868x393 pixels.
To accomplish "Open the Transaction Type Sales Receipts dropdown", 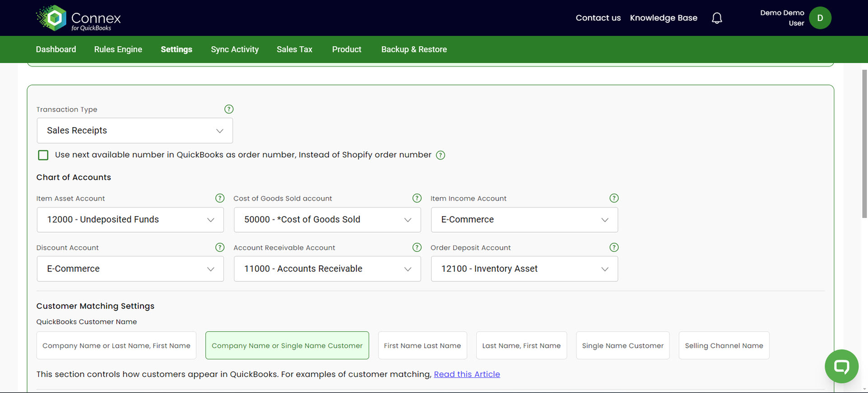I will coord(135,131).
